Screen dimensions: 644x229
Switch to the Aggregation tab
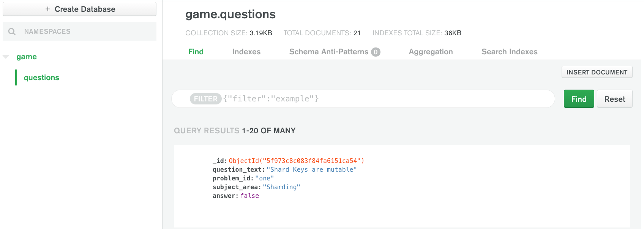pos(431,52)
